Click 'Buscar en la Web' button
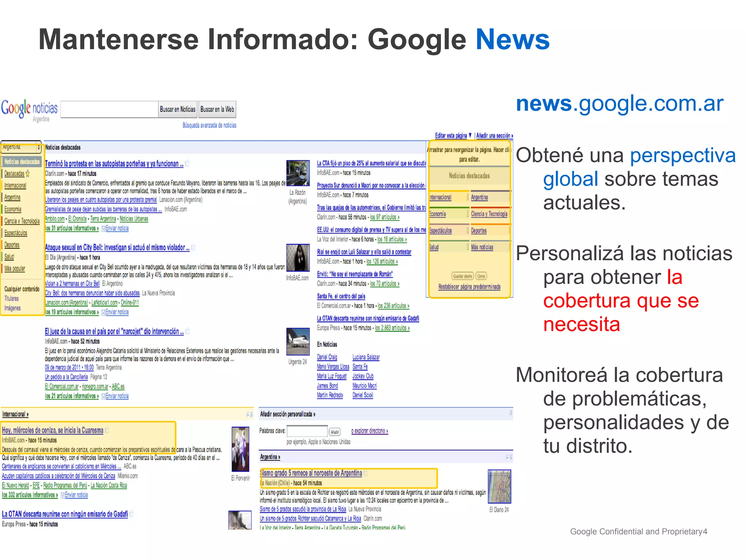 (217, 109)
